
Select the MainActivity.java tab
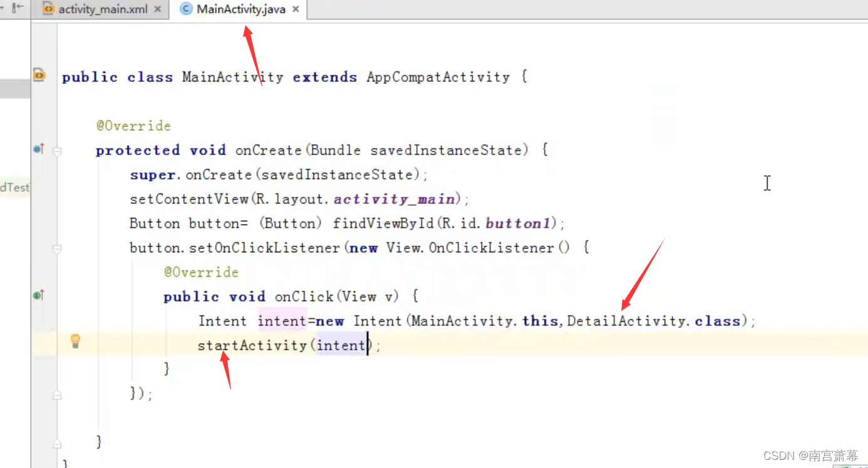(241, 9)
